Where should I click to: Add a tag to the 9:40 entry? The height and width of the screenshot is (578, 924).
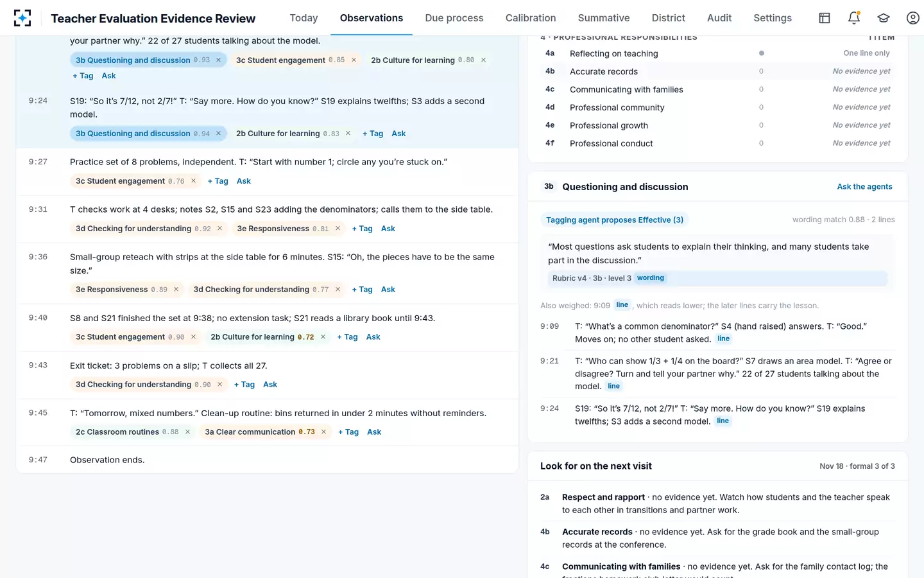point(348,337)
